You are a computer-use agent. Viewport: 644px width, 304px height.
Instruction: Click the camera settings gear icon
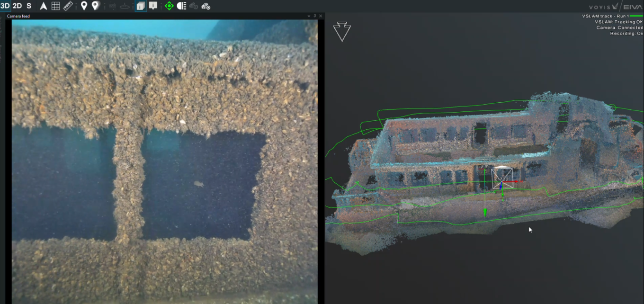pos(206,6)
